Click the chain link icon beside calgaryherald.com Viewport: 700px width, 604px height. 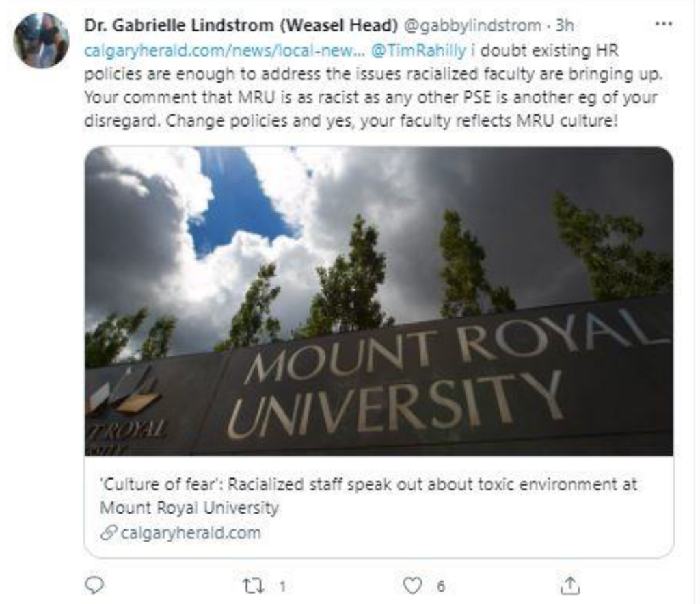coord(108,533)
